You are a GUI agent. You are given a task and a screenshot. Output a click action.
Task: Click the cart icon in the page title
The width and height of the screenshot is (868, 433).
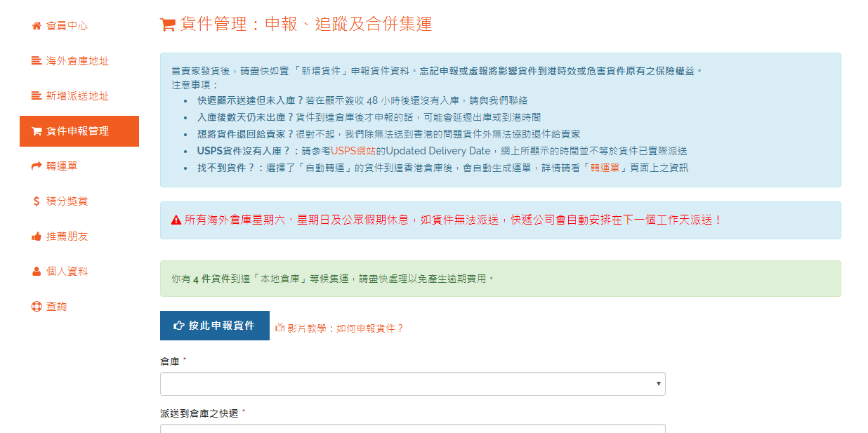coord(168,25)
